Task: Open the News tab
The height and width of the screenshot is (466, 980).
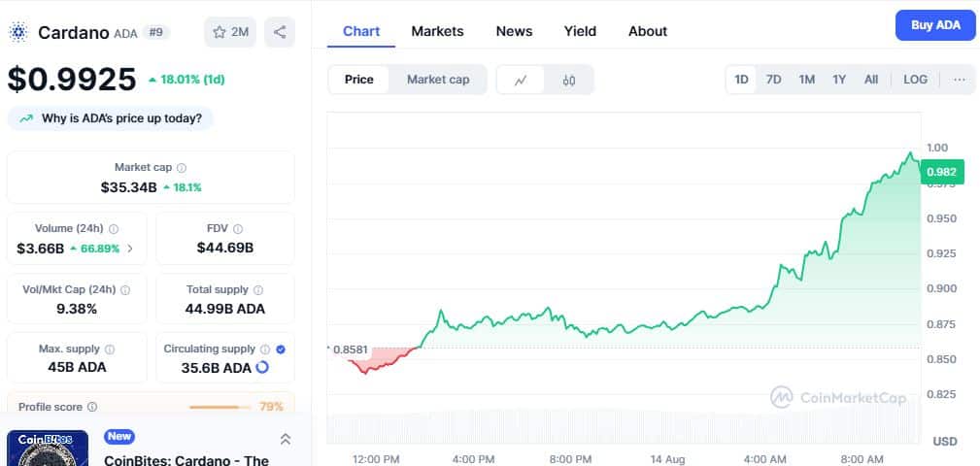Action: (x=515, y=31)
